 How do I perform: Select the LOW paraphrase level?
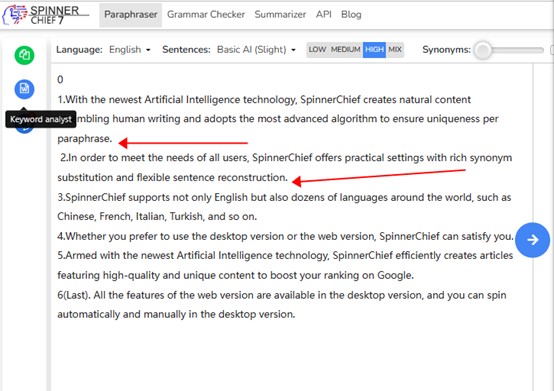point(317,49)
